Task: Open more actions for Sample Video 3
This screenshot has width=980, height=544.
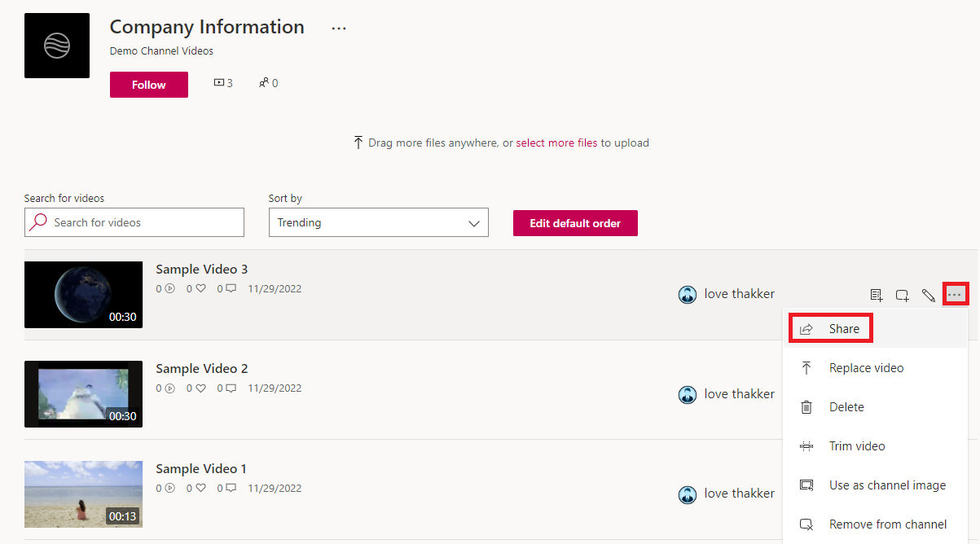Action: [x=956, y=294]
